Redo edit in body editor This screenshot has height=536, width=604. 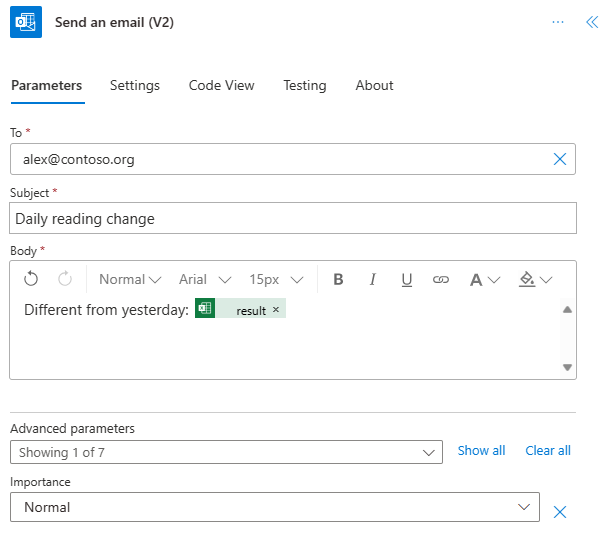pos(65,279)
